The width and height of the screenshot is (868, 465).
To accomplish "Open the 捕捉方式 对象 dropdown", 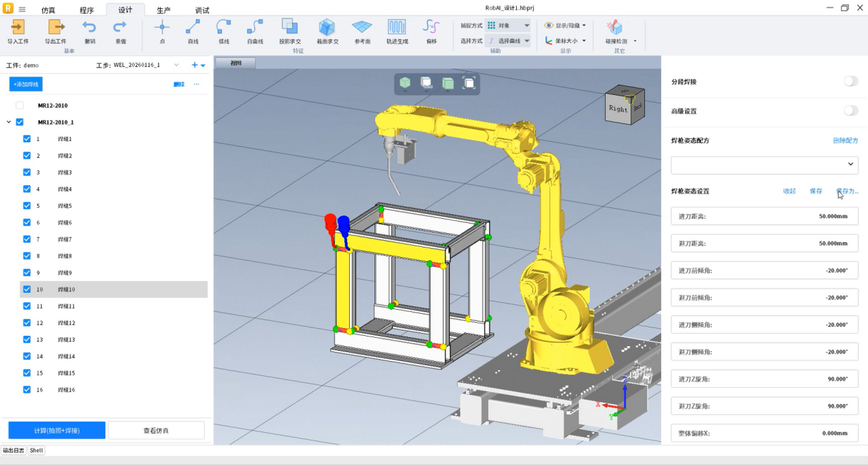I will click(x=507, y=25).
